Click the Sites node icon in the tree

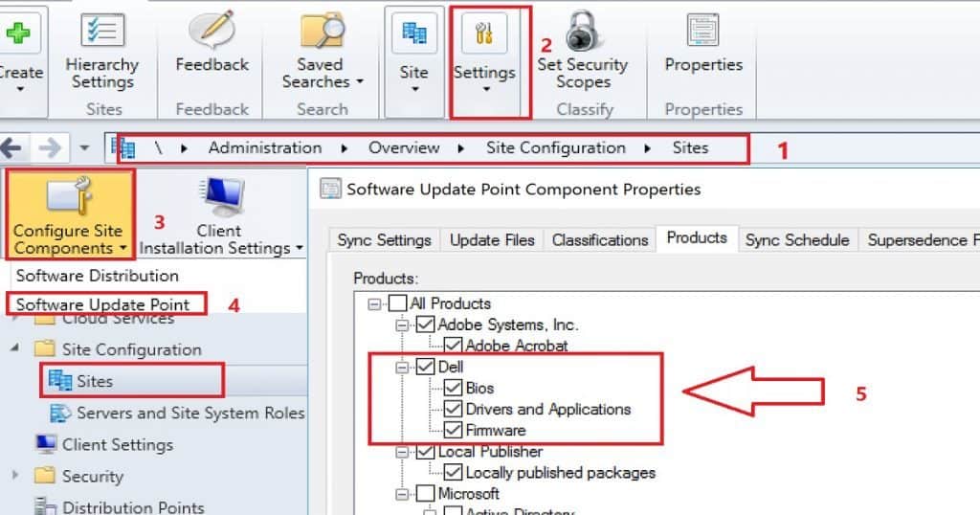pyautogui.click(x=60, y=380)
